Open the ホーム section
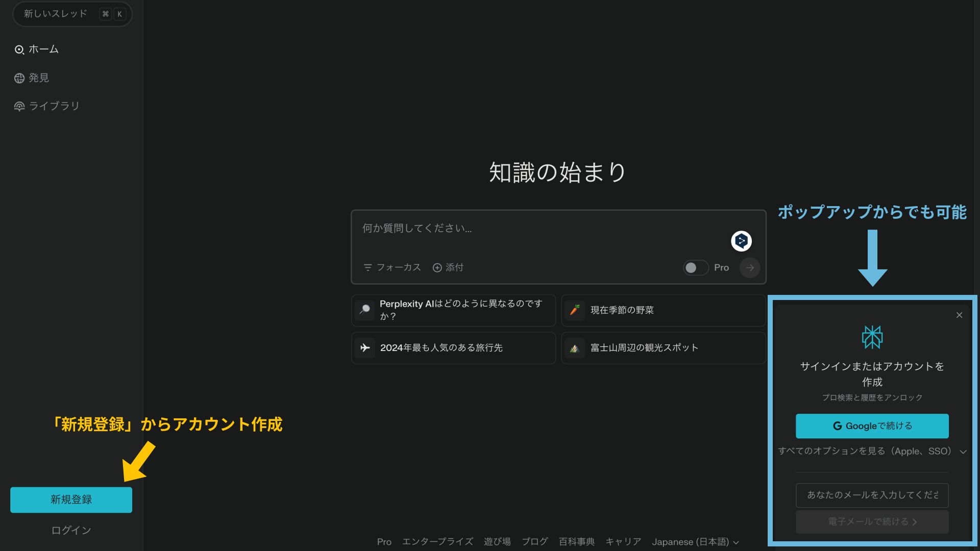The height and width of the screenshot is (551, 980). pyautogui.click(x=44, y=49)
